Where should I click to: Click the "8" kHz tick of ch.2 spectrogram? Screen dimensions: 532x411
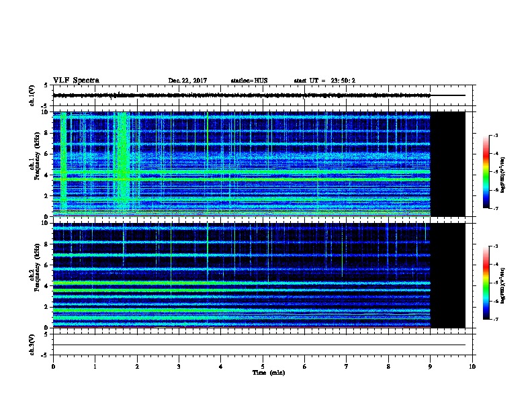[x=47, y=244]
